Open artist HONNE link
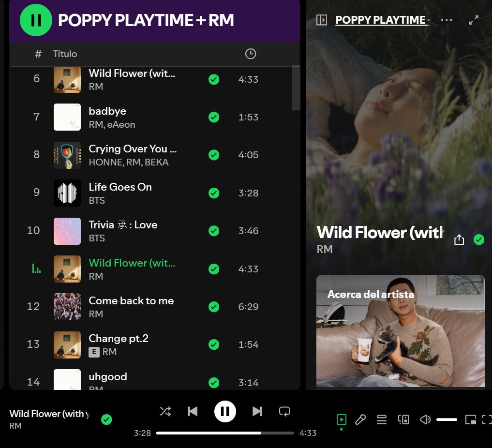 [x=106, y=162]
